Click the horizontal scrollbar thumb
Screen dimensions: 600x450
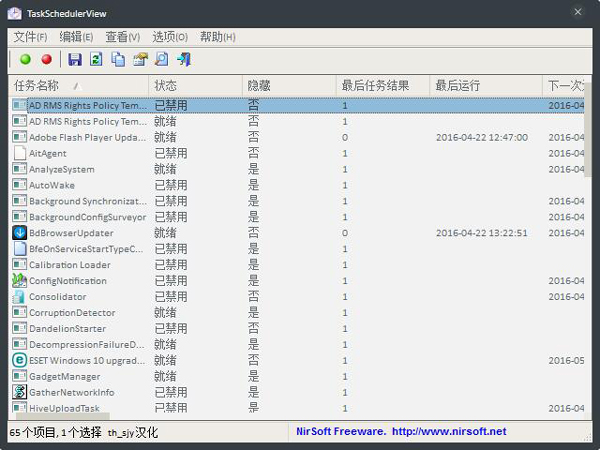pyautogui.click(x=63, y=416)
